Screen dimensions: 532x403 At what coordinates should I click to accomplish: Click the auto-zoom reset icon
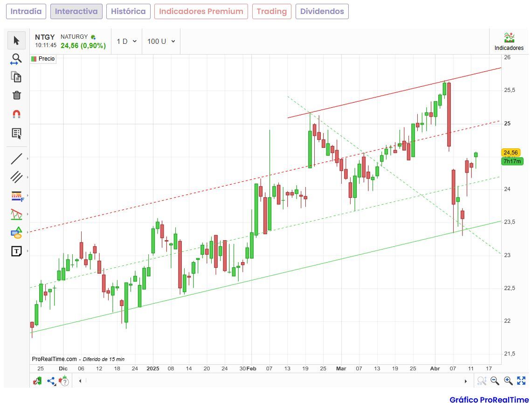pyautogui.click(x=482, y=381)
